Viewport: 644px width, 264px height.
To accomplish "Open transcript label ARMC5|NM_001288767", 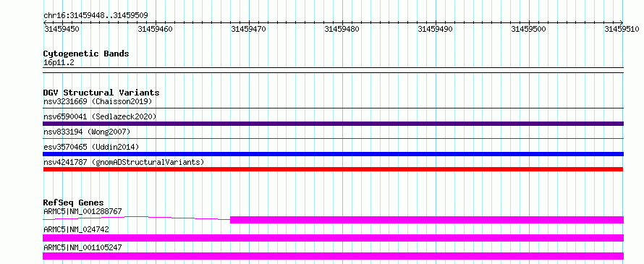I will 82,212.
